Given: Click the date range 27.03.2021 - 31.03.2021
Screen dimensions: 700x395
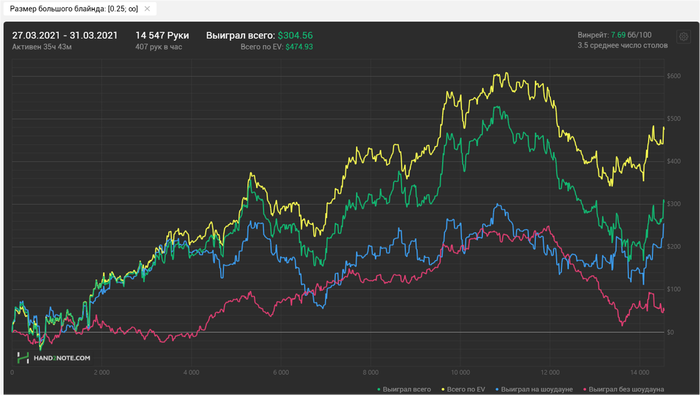Looking at the screenshot, I should coord(65,35).
